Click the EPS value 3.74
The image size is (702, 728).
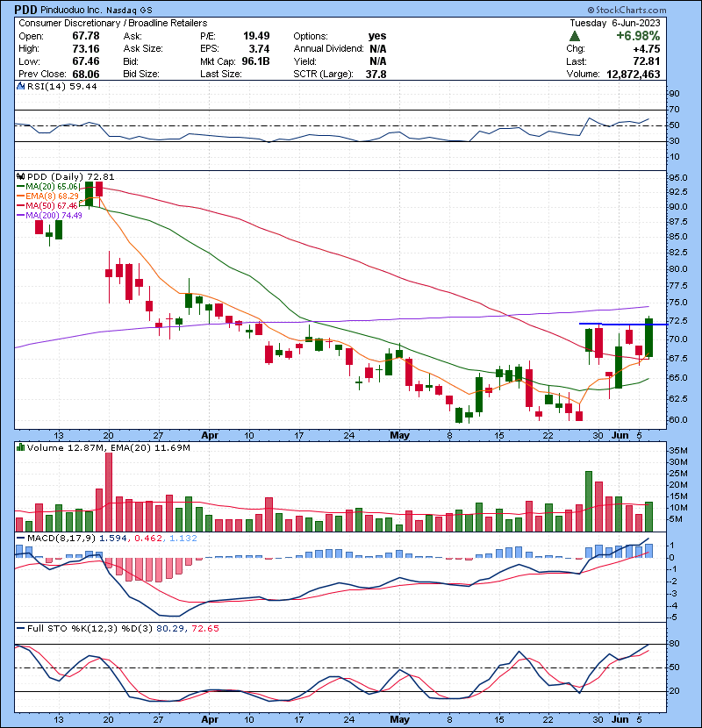259,49
